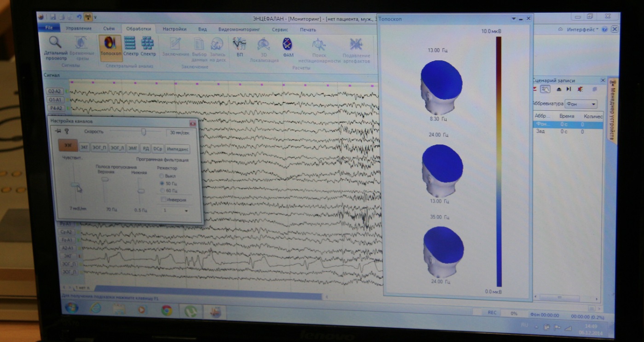Click the O2-A2 channel label

[x=55, y=91]
